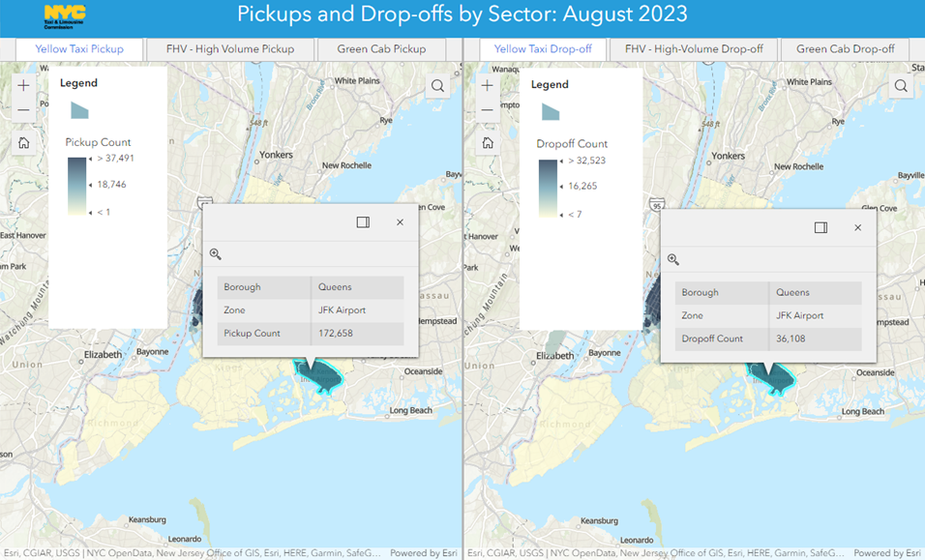This screenshot has width=925, height=560.
Task: Click the '16,265' legend label
Action: click(582, 187)
